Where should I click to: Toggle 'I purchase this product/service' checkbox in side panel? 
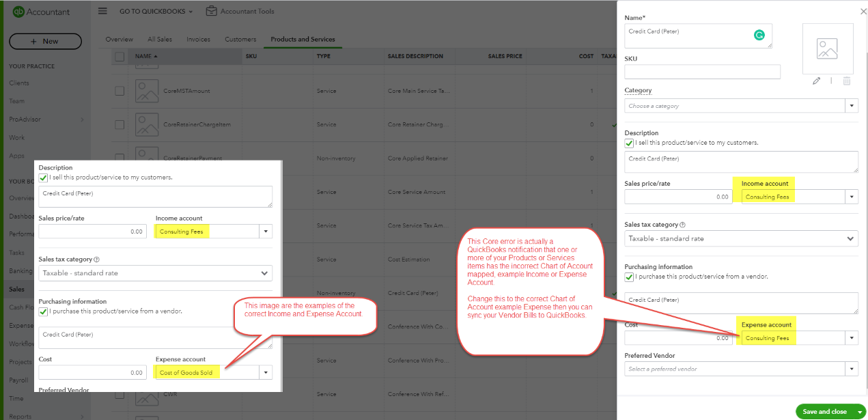[x=629, y=277]
